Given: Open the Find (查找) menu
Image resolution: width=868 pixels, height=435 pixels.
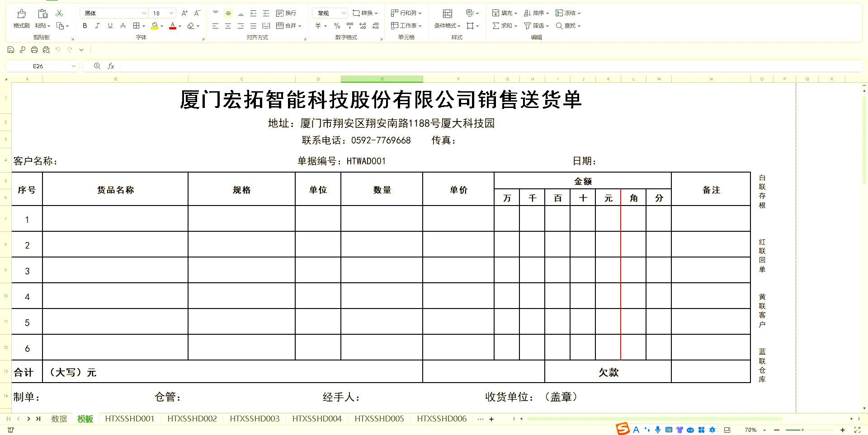Looking at the screenshot, I should coord(568,26).
